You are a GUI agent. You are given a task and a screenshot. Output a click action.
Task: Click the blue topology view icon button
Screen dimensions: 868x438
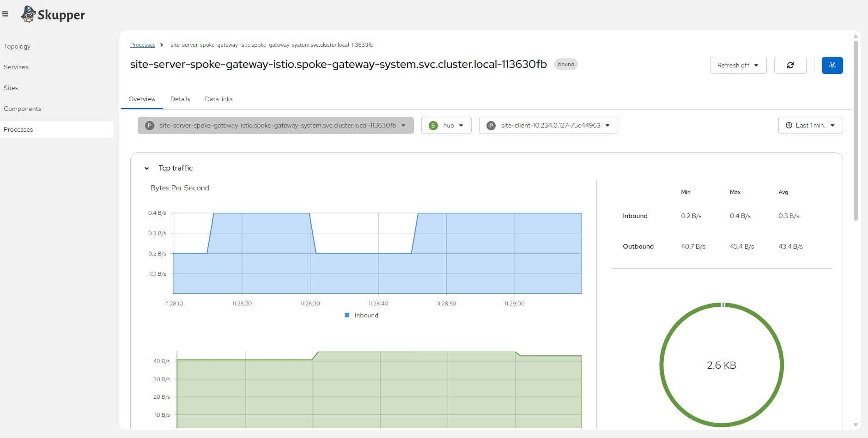click(832, 65)
